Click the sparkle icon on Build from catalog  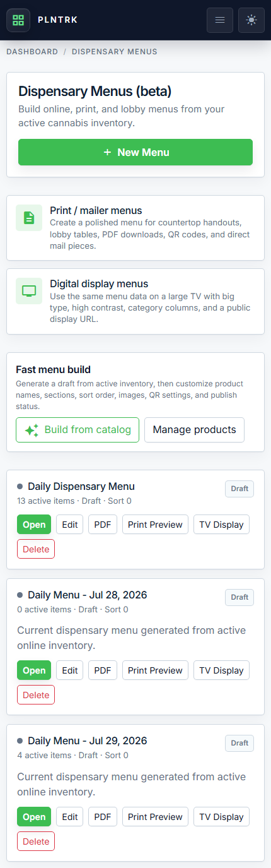[32, 430]
